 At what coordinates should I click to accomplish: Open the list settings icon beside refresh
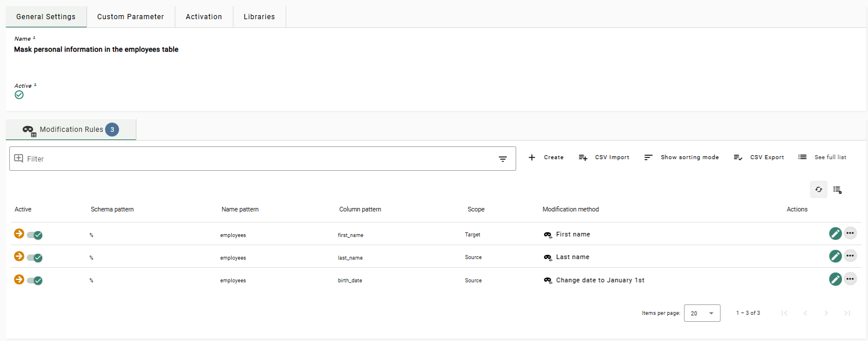pyautogui.click(x=837, y=189)
